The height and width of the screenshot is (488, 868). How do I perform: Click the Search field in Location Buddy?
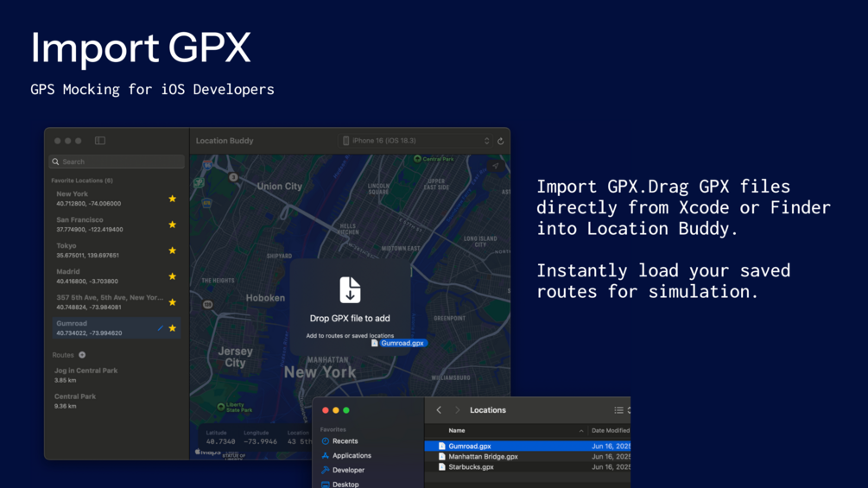coord(117,162)
